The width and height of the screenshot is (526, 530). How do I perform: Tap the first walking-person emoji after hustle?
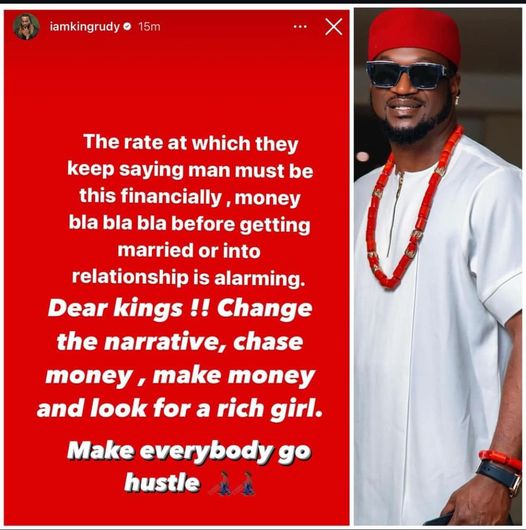(x=222, y=483)
